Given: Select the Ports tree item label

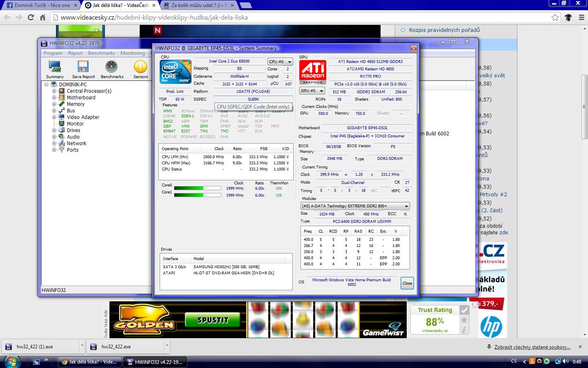Looking at the screenshot, I should pos(73,150).
